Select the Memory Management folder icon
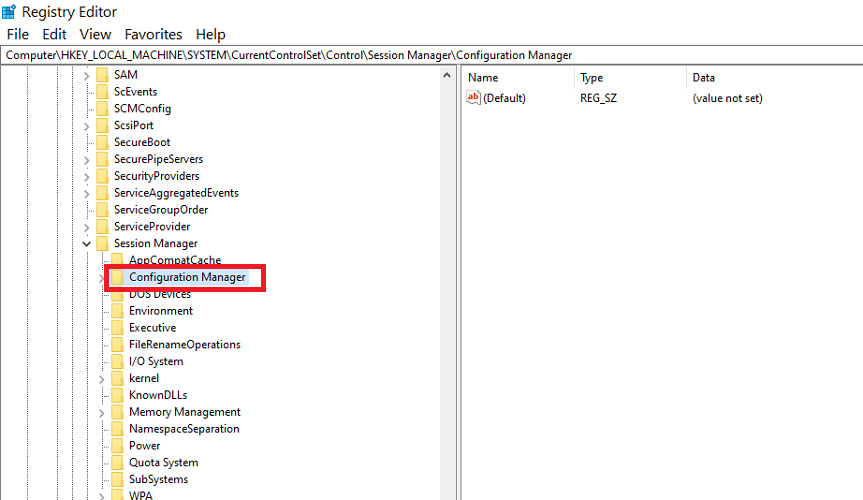Image resolution: width=863 pixels, height=500 pixels. [x=117, y=412]
